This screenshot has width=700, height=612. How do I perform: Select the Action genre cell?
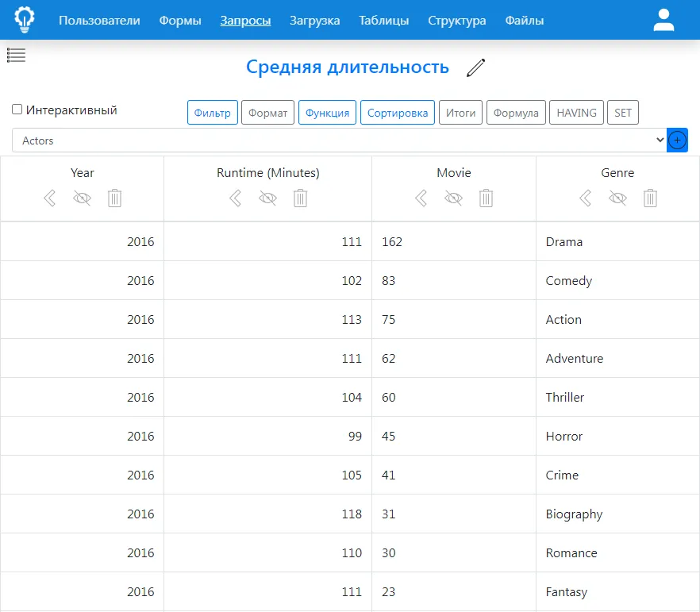click(x=617, y=319)
